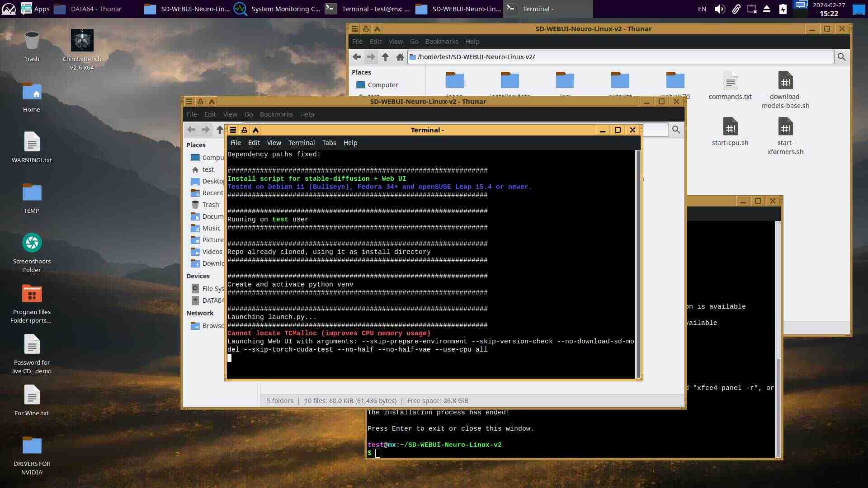Switch to System Monitoring taskbar button

pos(277,9)
